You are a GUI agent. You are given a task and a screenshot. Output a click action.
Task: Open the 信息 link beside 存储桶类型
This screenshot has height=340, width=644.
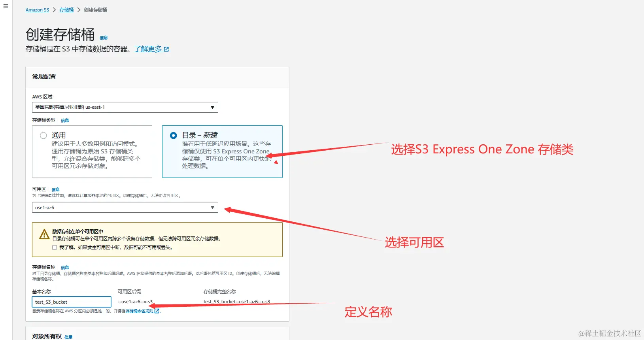65,120
